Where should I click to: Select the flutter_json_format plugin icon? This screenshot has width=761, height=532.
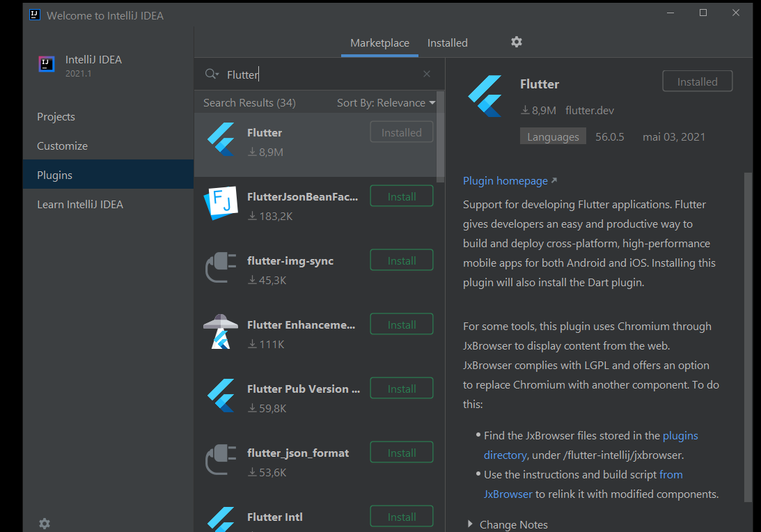click(x=221, y=460)
